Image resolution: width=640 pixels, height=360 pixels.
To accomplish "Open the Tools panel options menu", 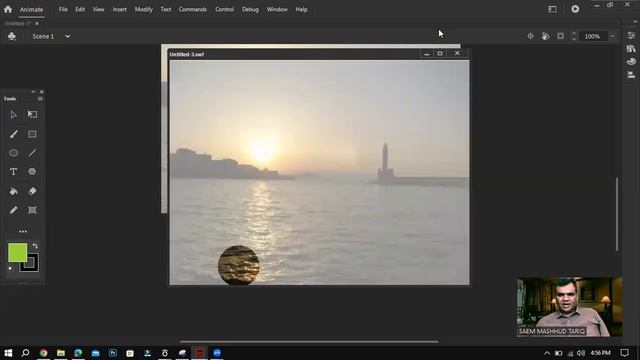I will coord(40,99).
